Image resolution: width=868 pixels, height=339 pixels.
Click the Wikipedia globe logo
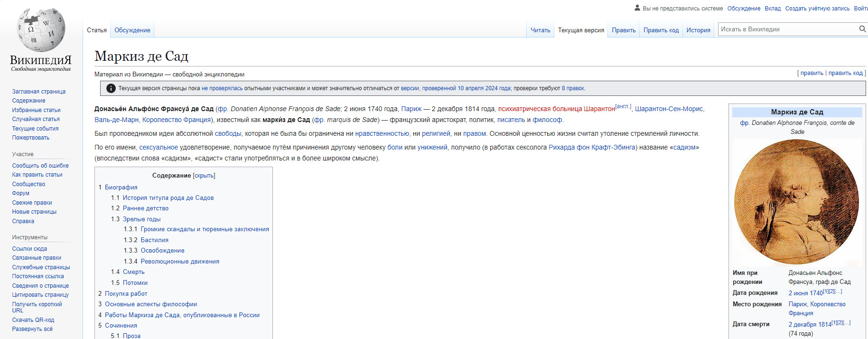click(x=41, y=30)
